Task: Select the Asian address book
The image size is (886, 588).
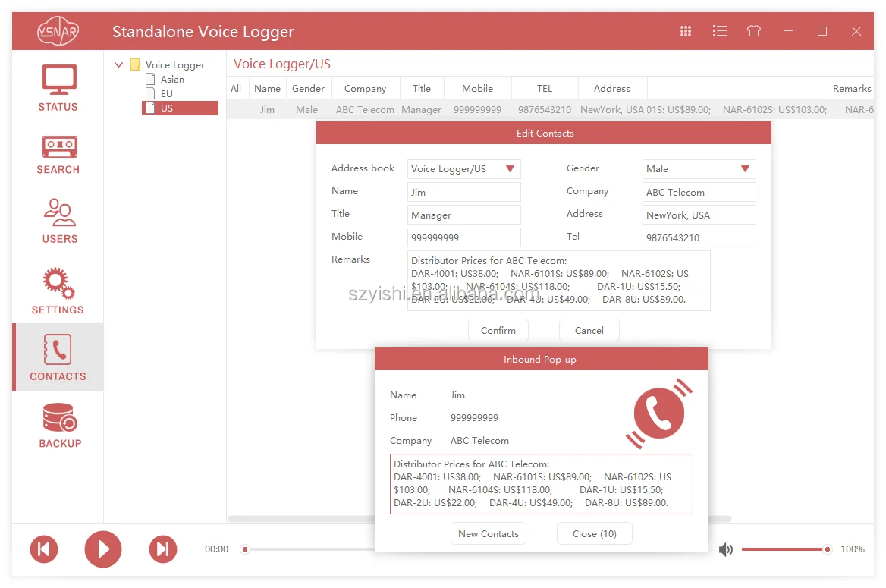Action: pos(171,79)
